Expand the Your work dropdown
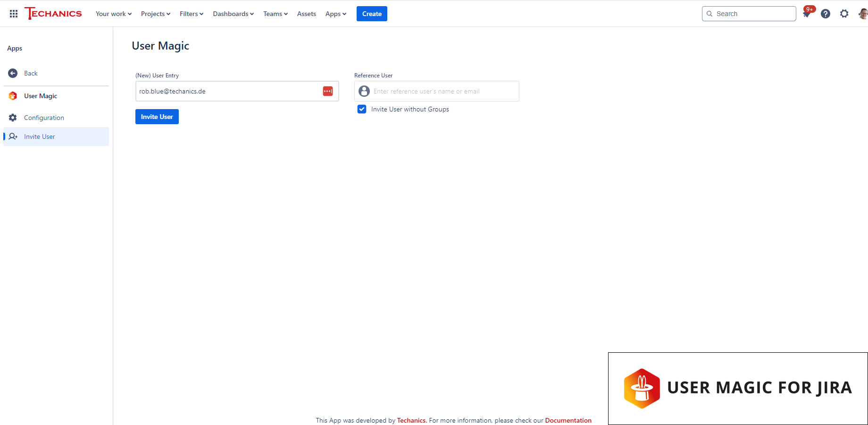 pos(114,14)
